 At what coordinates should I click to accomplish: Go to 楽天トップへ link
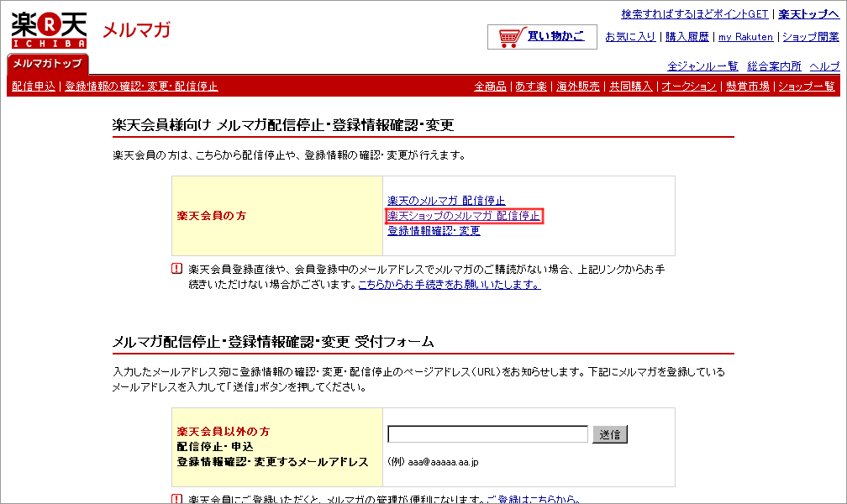pos(808,14)
